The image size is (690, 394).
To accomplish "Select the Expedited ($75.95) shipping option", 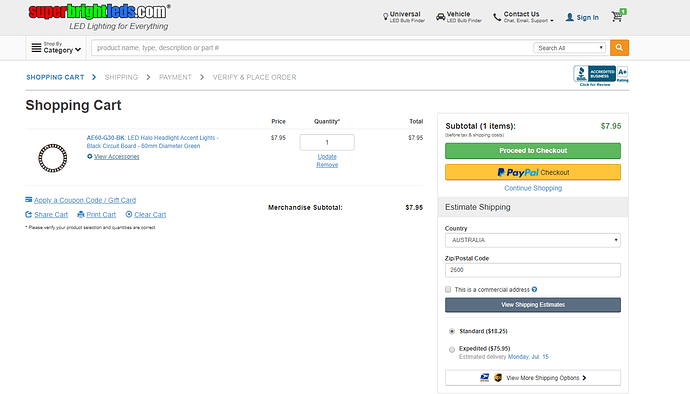I will click(451, 350).
